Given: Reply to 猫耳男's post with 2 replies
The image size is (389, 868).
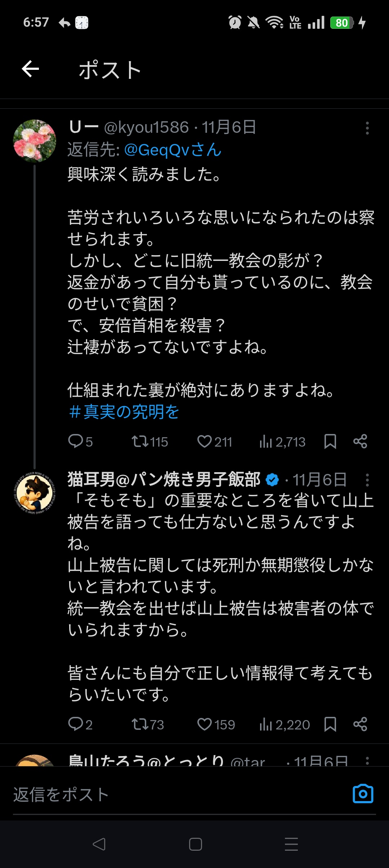Looking at the screenshot, I should tap(76, 724).
